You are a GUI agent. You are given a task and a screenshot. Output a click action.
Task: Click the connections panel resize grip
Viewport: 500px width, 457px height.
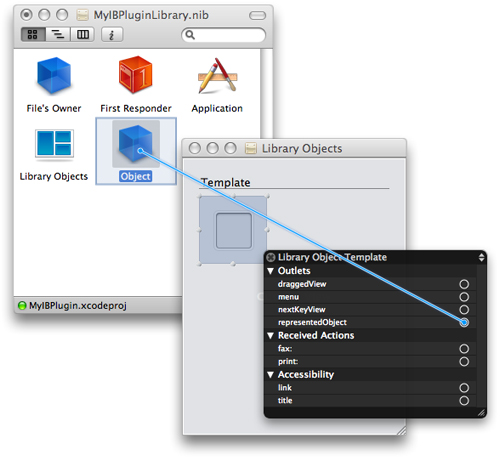(x=481, y=413)
